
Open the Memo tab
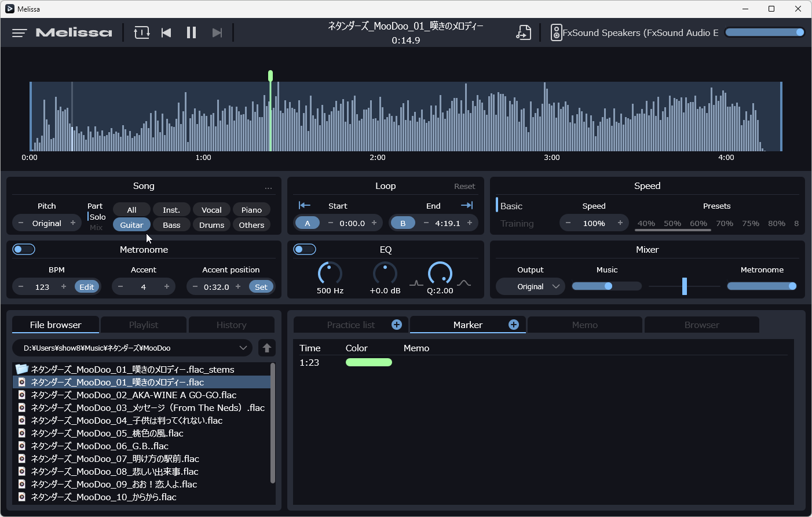tap(584, 325)
